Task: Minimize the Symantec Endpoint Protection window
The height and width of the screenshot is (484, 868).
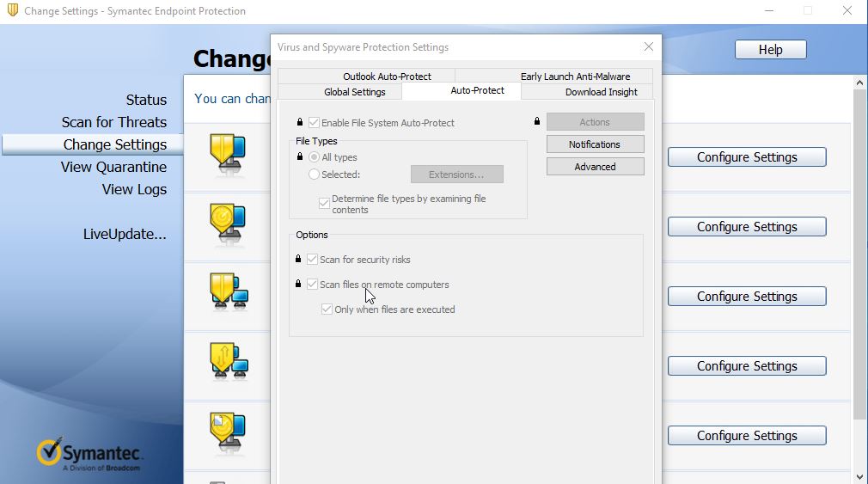Action: [x=769, y=10]
